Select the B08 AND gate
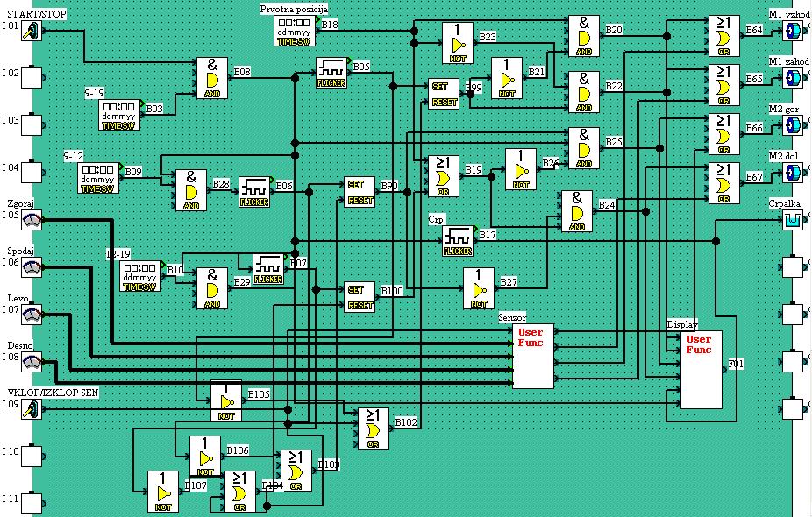Screen dimensions: 812x517 click(x=212, y=78)
